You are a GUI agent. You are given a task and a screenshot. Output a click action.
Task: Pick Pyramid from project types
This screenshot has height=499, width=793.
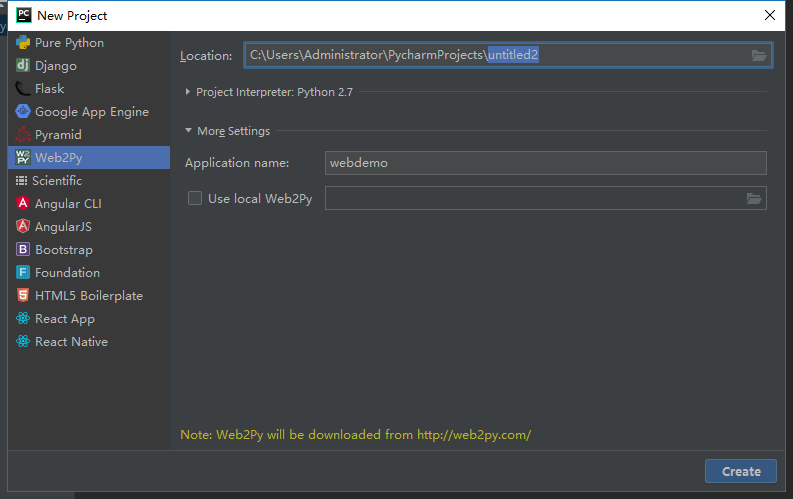[58, 135]
